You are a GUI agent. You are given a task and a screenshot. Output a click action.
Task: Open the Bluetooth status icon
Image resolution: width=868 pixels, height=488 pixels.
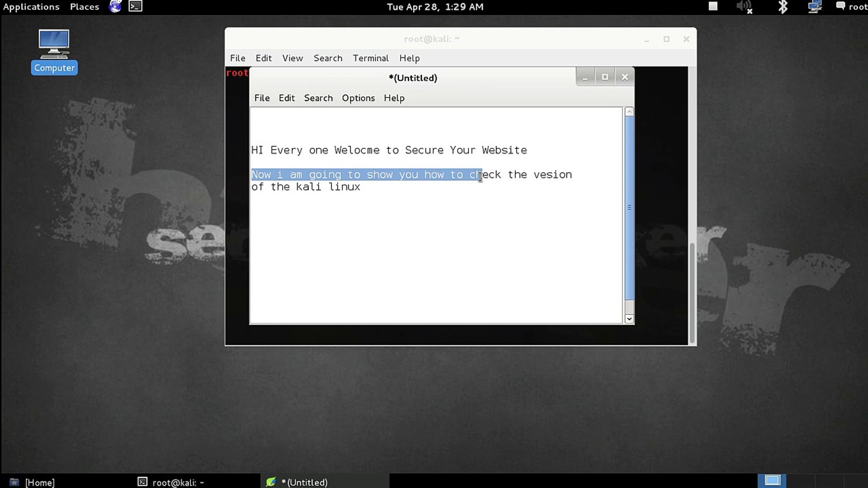pos(783,7)
